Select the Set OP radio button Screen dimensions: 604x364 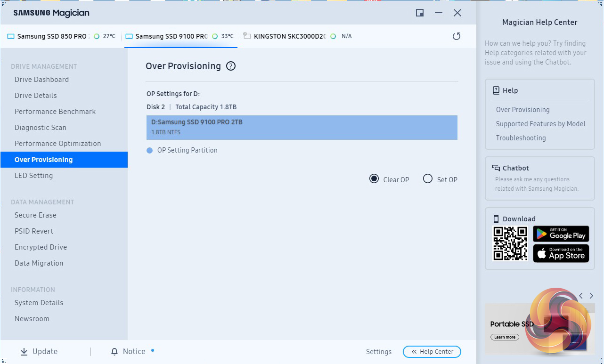(428, 179)
